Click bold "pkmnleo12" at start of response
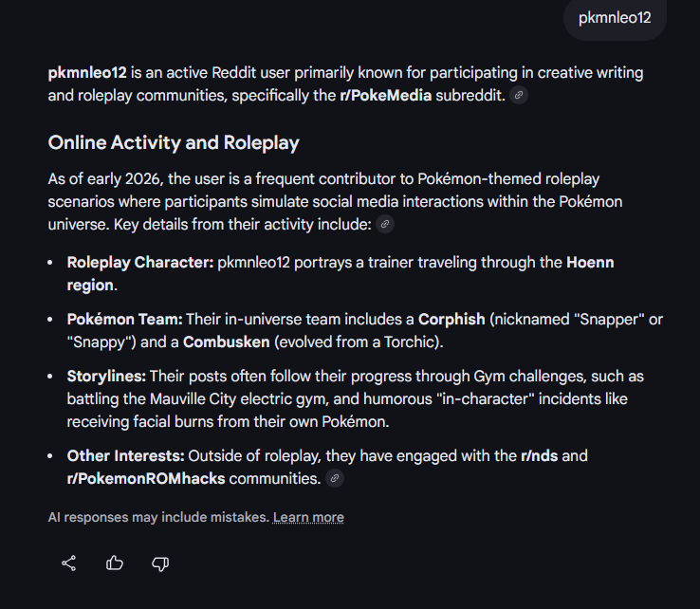The image size is (700, 609). (x=87, y=73)
